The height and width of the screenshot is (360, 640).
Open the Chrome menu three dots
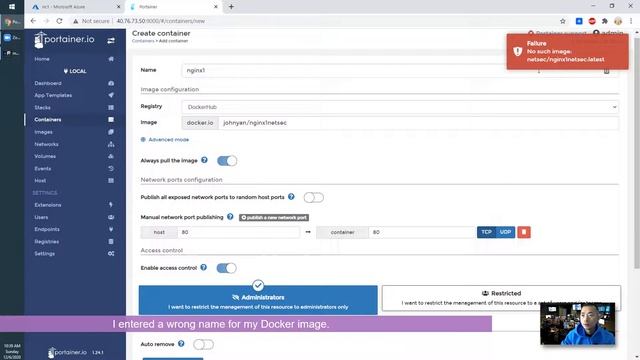coord(631,21)
